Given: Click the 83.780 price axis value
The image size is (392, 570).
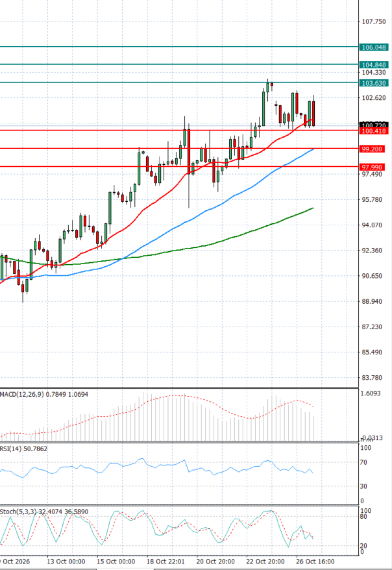Looking at the screenshot, I should click(x=372, y=378).
